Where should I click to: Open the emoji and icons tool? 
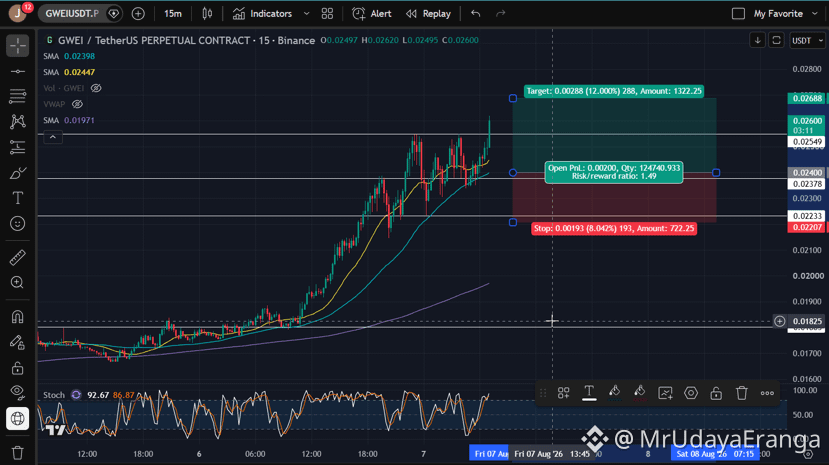[x=17, y=224]
